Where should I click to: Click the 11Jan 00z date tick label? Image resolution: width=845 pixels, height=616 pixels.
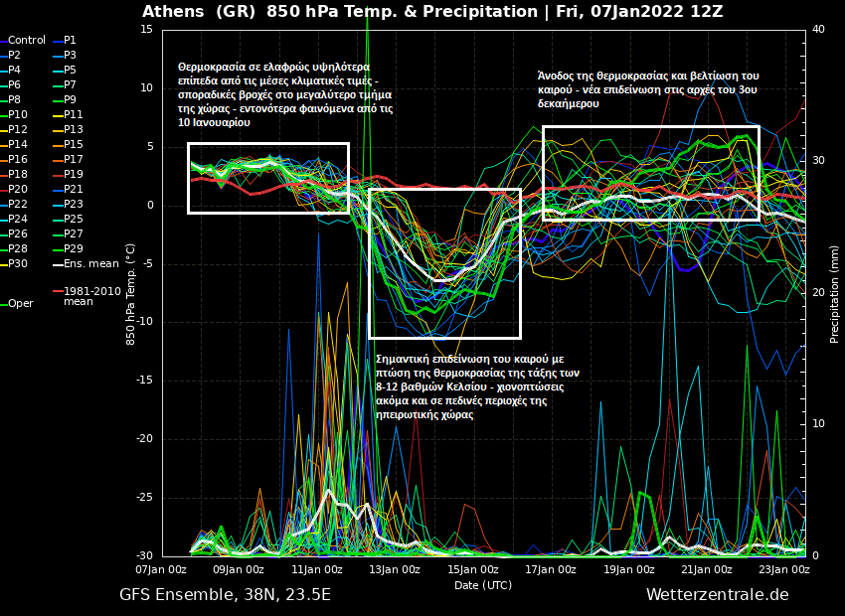coord(316,570)
